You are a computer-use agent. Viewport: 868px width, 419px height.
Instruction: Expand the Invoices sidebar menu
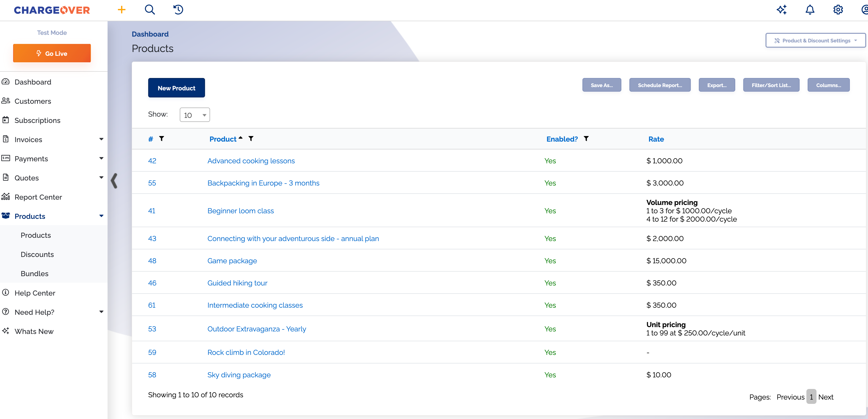[101, 139]
